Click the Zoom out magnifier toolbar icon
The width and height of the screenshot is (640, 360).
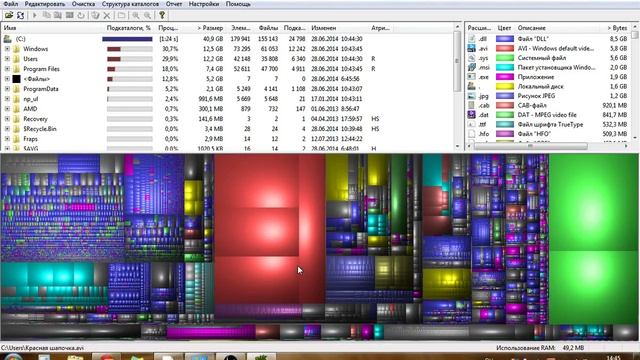(x=147, y=15)
